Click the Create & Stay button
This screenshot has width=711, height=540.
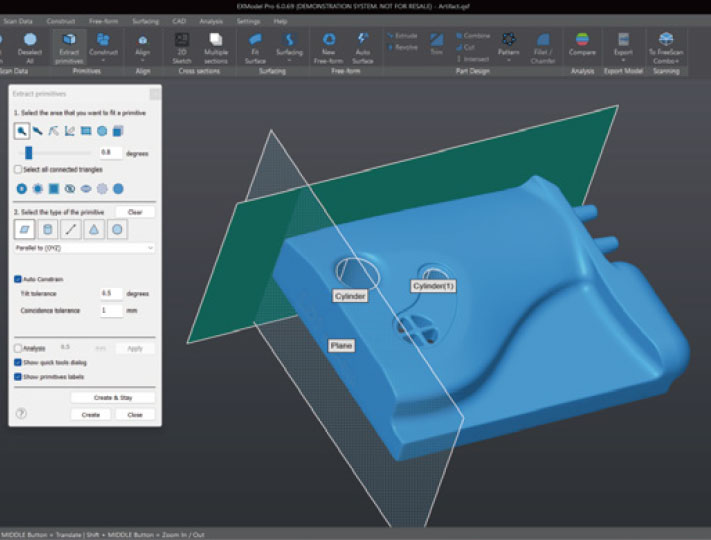pyautogui.click(x=112, y=398)
